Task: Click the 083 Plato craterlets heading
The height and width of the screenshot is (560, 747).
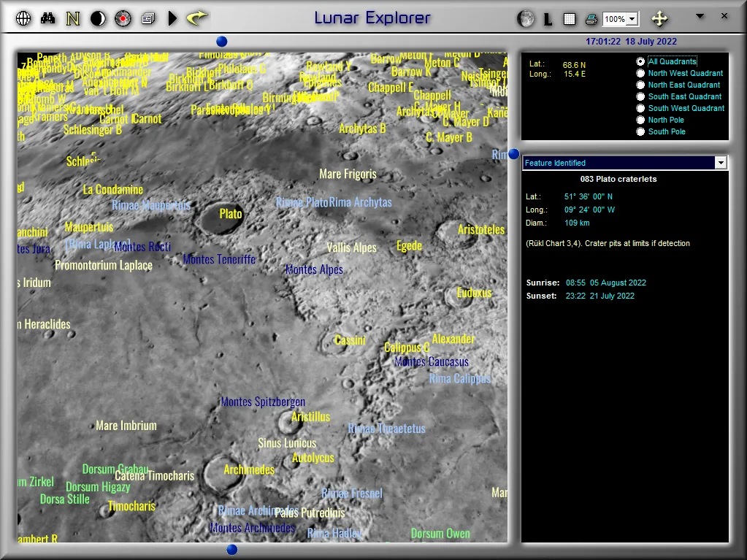Action: point(618,179)
